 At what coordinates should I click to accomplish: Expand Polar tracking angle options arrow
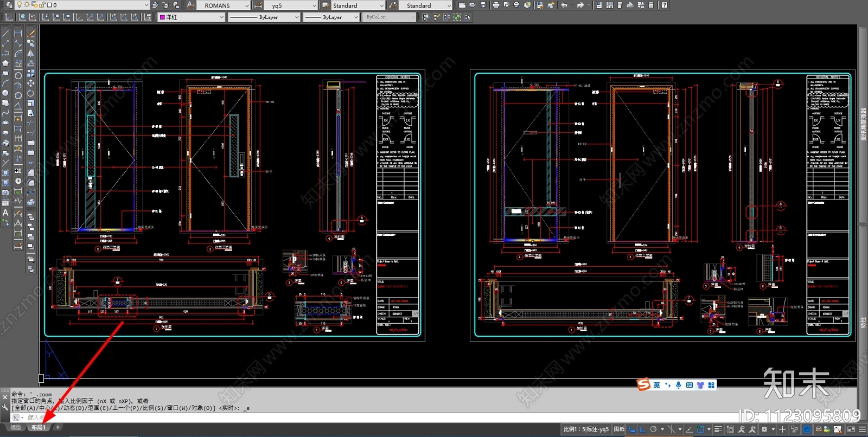[x=662, y=429]
